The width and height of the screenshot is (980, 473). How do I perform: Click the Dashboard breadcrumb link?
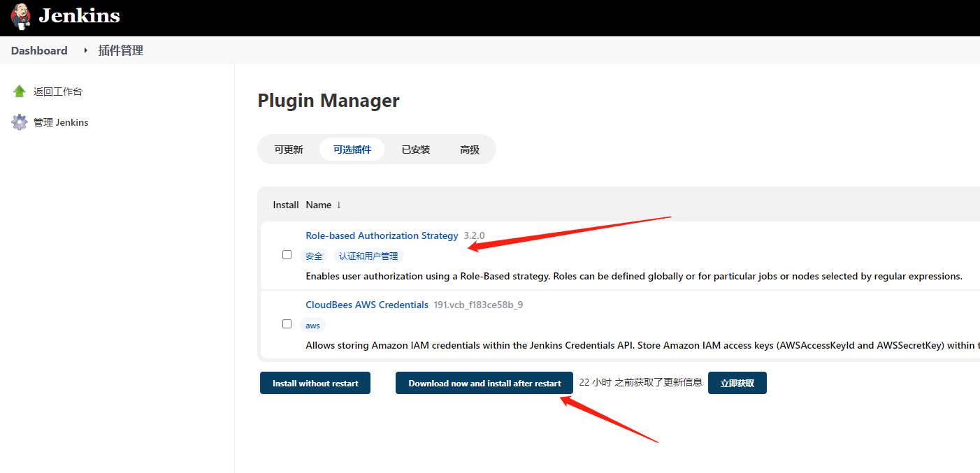[x=39, y=50]
